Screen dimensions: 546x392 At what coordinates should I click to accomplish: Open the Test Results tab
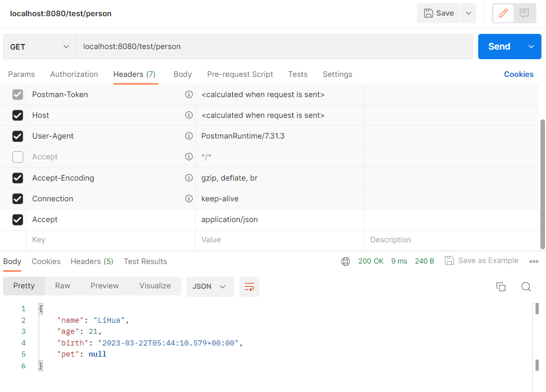[x=146, y=262]
